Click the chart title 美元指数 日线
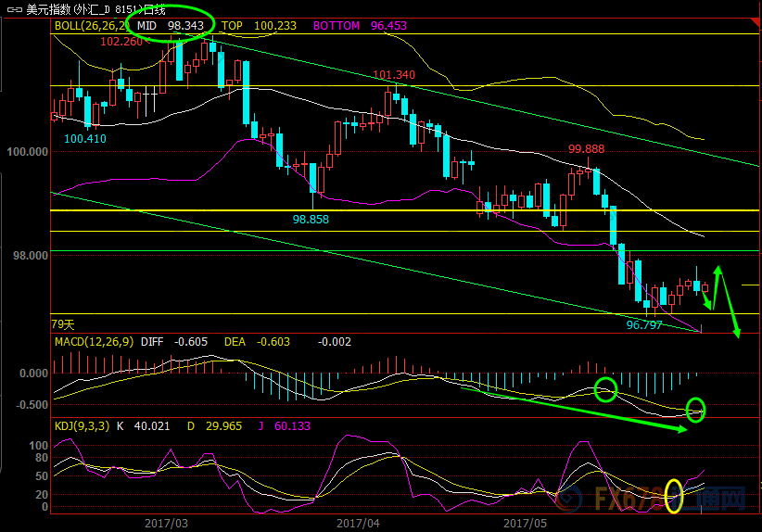Viewport: 762px width, 532px height. [95, 9]
